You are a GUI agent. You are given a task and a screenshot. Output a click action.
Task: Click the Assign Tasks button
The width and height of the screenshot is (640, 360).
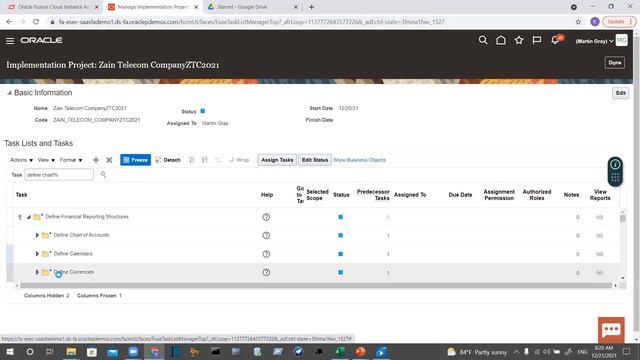coord(277,160)
